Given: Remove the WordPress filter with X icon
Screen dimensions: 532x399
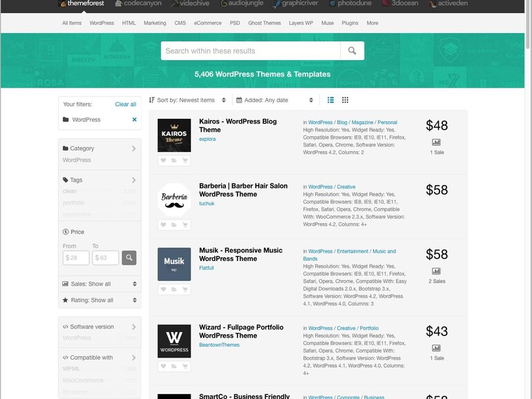Looking at the screenshot, I should pos(134,119).
